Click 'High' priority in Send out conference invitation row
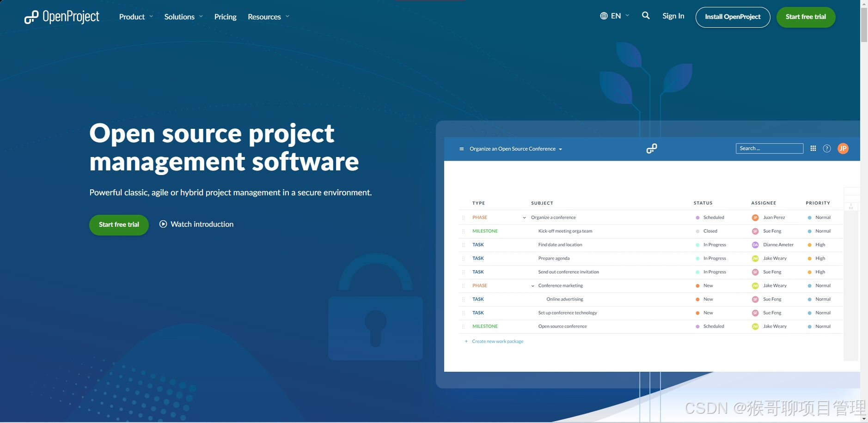Image resolution: width=868 pixels, height=423 pixels. pyautogui.click(x=820, y=272)
